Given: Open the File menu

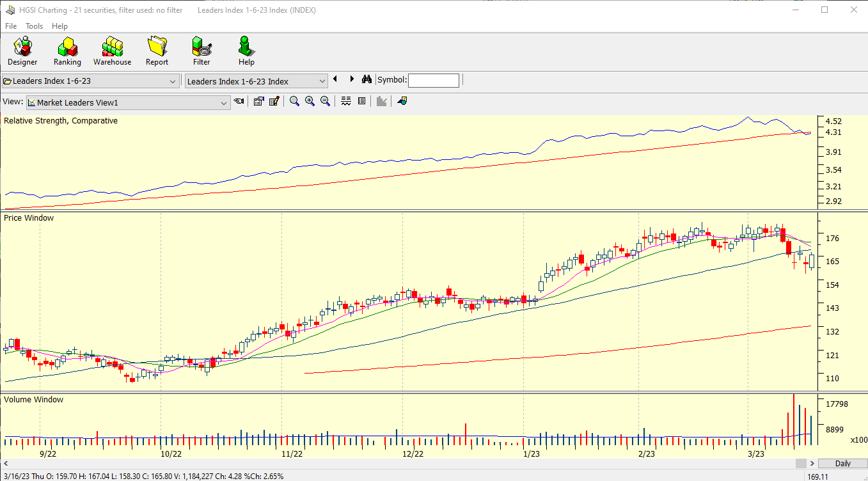Looking at the screenshot, I should point(11,26).
